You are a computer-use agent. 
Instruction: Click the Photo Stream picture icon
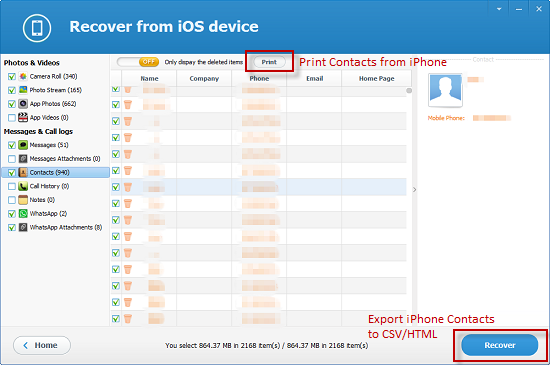coord(23,90)
